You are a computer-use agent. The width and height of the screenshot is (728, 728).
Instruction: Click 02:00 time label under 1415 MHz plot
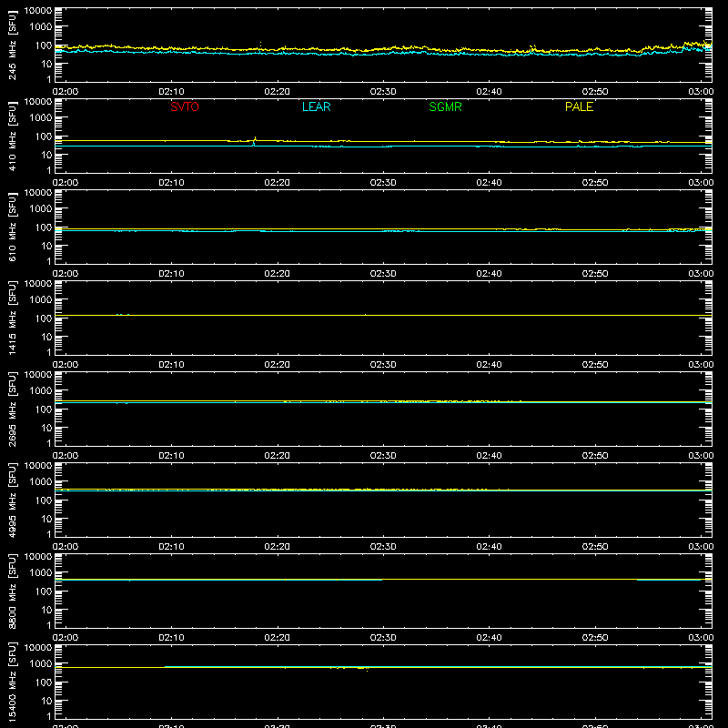pos(66,365)
